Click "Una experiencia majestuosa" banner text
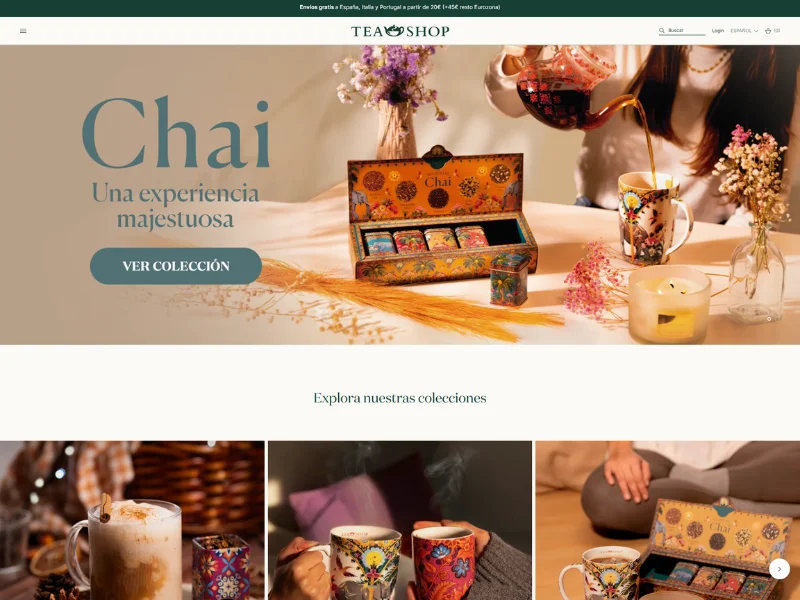Image resolution: width=800 pixels, height=600 pixels. pos(176,206)
